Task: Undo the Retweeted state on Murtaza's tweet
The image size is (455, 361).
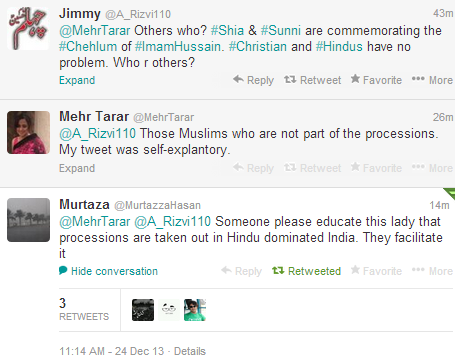Action: tap(306, 271)
